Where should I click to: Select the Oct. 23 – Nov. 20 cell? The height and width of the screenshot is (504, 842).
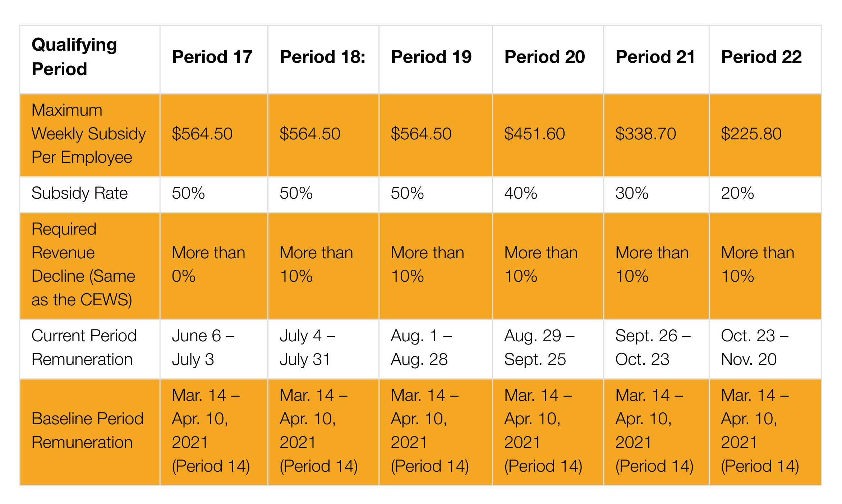(755, 347)
